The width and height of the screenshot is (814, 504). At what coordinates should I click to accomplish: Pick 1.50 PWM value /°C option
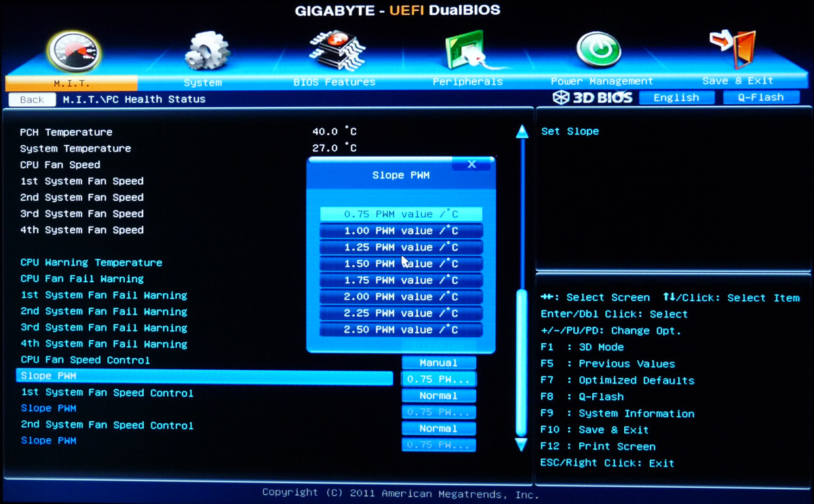point(401,264)
